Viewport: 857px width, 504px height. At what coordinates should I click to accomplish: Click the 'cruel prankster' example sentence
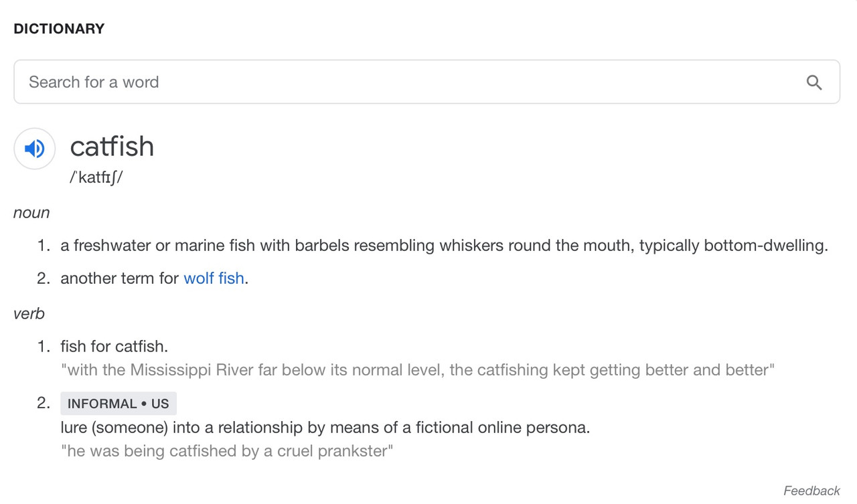[x=226, y=451]
